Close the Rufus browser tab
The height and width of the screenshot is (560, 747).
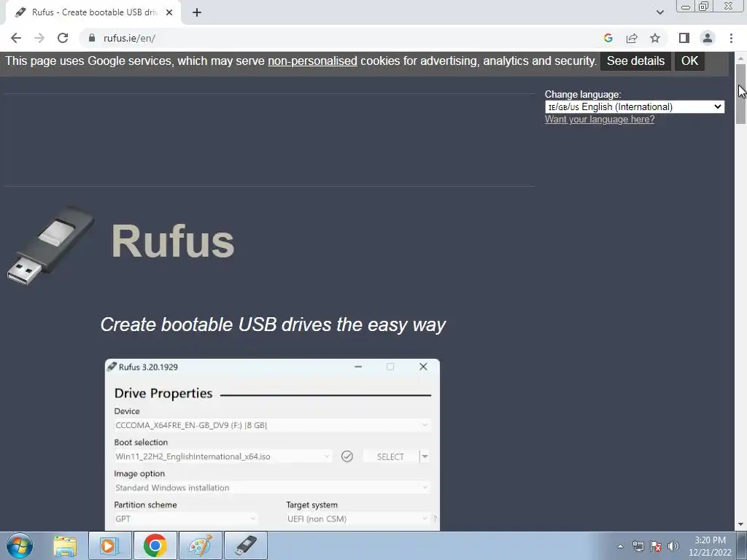coord(169,13)
